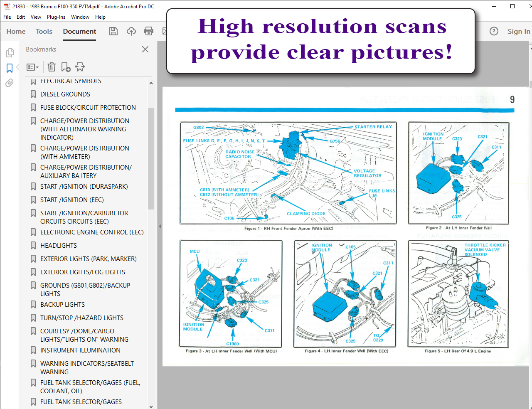This screenshot has width=532, height=409.
Task: Click the Figure 5 LH Rear engine diagram
Action: click(459, 293)
